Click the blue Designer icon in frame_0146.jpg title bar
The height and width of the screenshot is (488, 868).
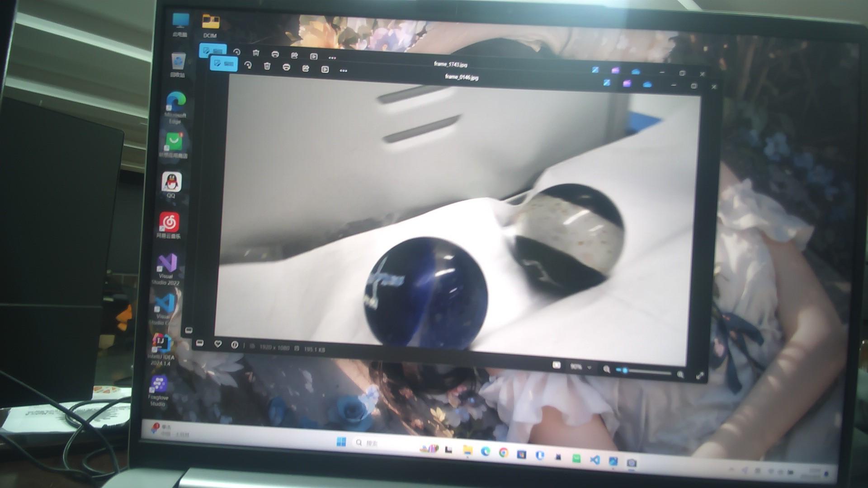pyautogui.click(x=607, y=82)
